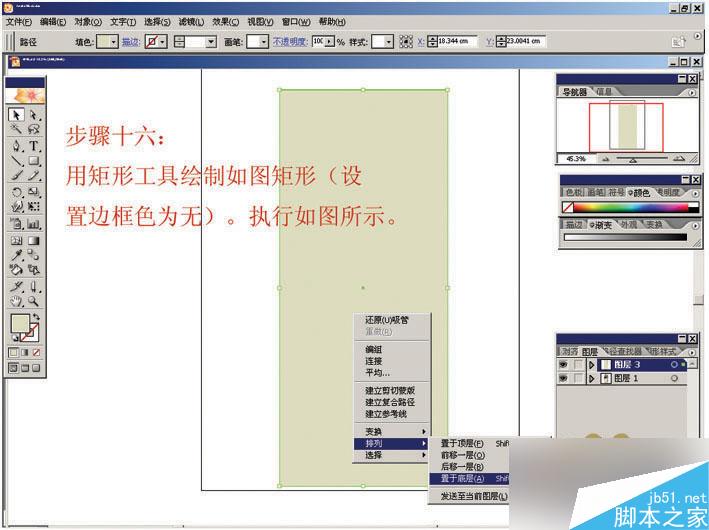
Task: Click the color spectrum bar
Action: click(631, 208)
